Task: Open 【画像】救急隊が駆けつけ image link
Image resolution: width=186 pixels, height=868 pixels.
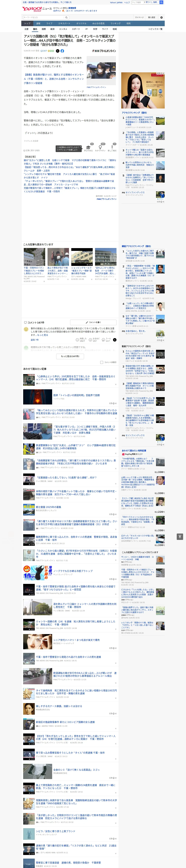Action: (x=54, y=79)
